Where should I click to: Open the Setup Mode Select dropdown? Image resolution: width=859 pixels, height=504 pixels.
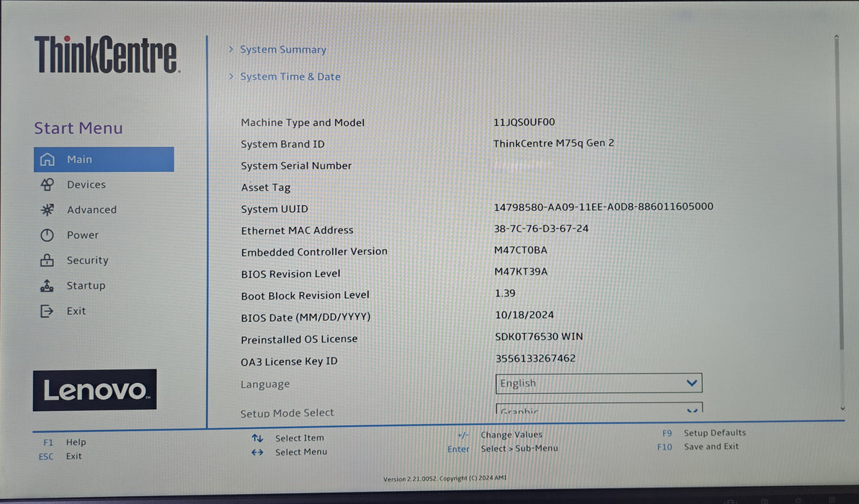pos(599,408)
